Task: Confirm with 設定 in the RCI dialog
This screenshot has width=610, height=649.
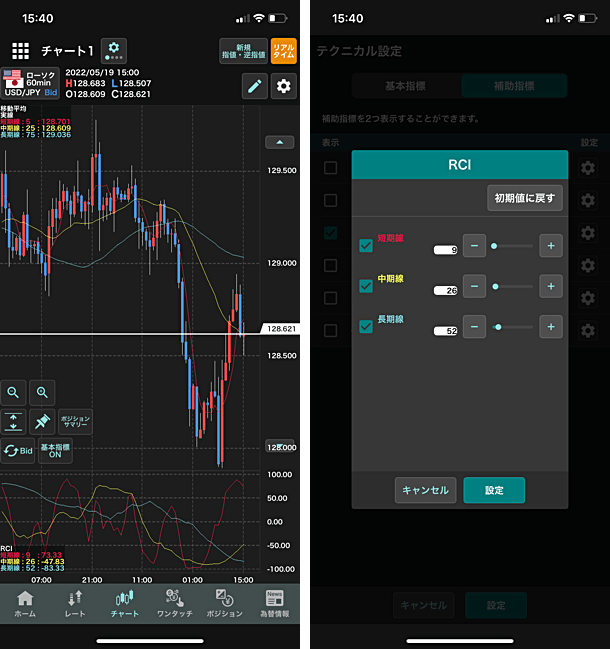Action: [x=494, y=490]
